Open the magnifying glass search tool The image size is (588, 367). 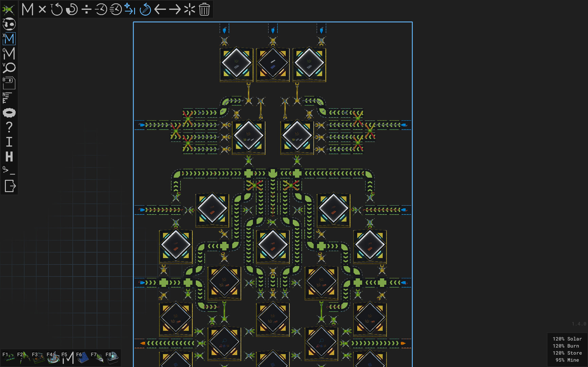tap(9, 68)
